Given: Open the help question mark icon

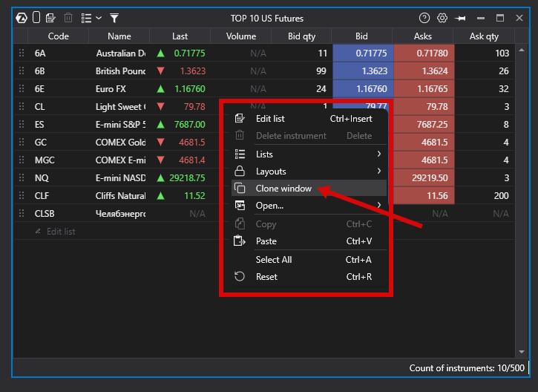Looking at the screenshot, I should (424, 18).
